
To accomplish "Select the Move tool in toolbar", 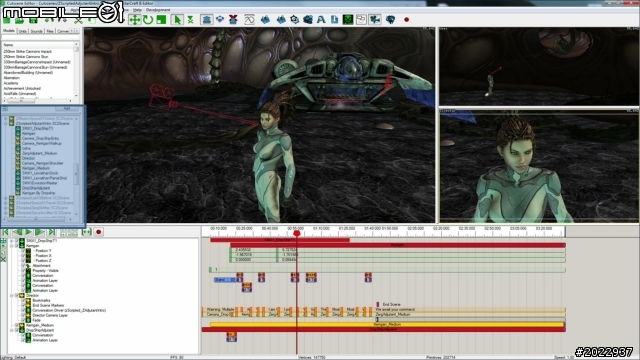I will [x=135, y=20].
